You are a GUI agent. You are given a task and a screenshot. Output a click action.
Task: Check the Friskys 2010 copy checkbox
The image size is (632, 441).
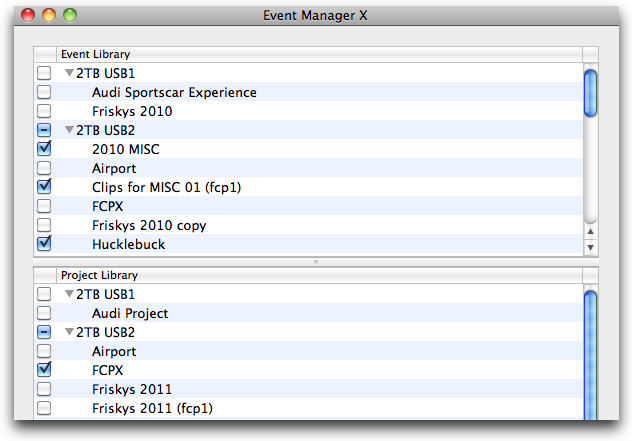[44, 225]
